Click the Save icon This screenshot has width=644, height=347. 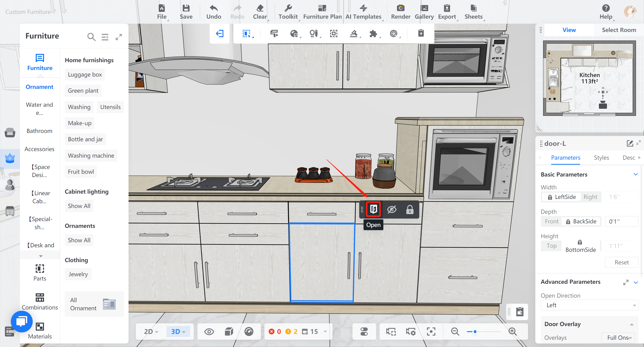point(186,8)
